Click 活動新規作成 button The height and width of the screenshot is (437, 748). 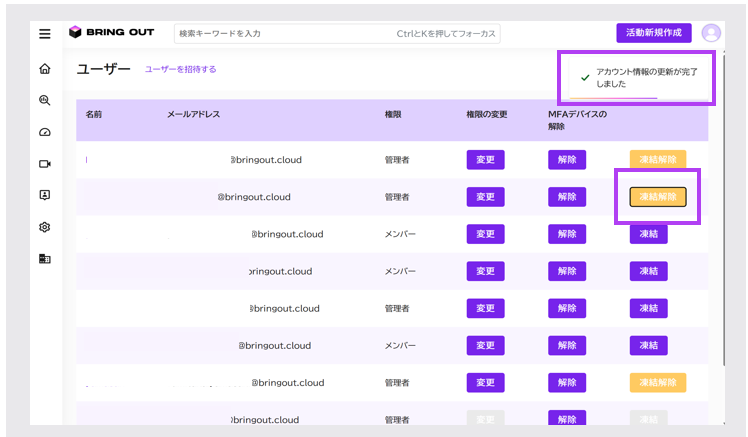coord(653,33)
